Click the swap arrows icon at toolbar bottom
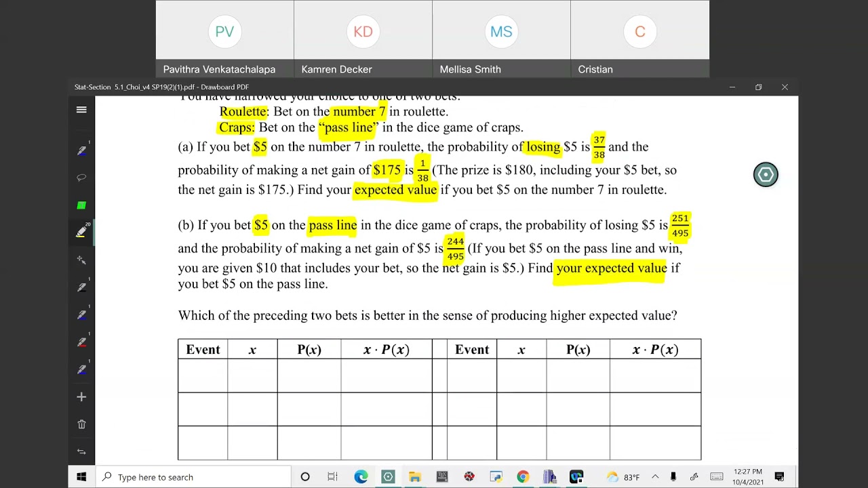Viewport: 868px width, 488px height. tap(81, 451)
